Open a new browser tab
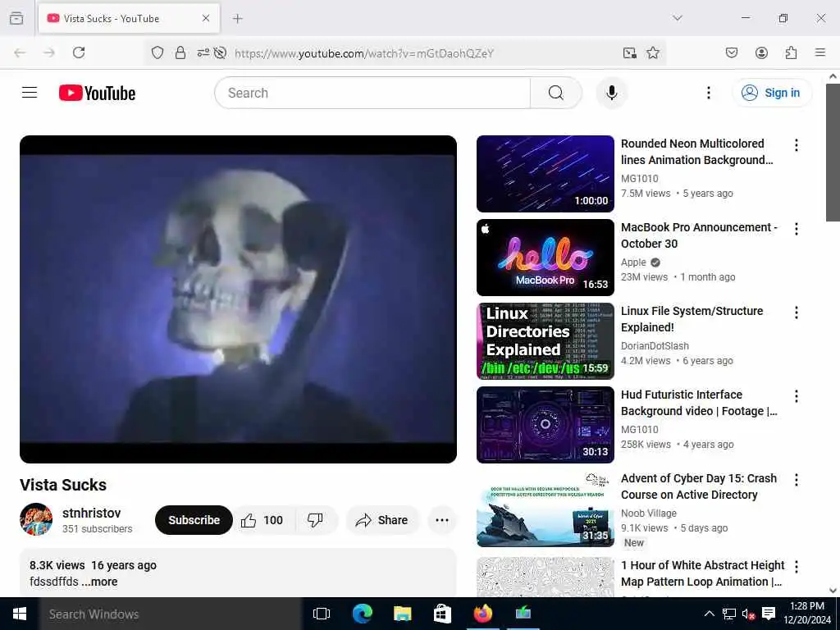The image size is (840, 630). pyautogui.click(x=237, y=18)
